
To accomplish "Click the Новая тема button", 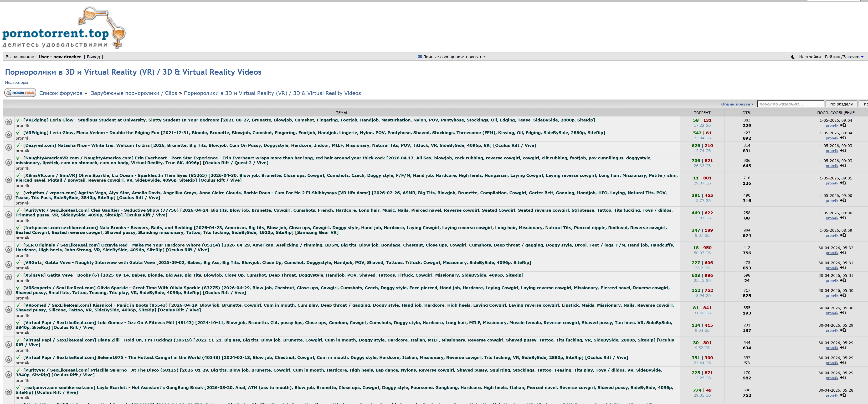I will (x=20, y=92).
